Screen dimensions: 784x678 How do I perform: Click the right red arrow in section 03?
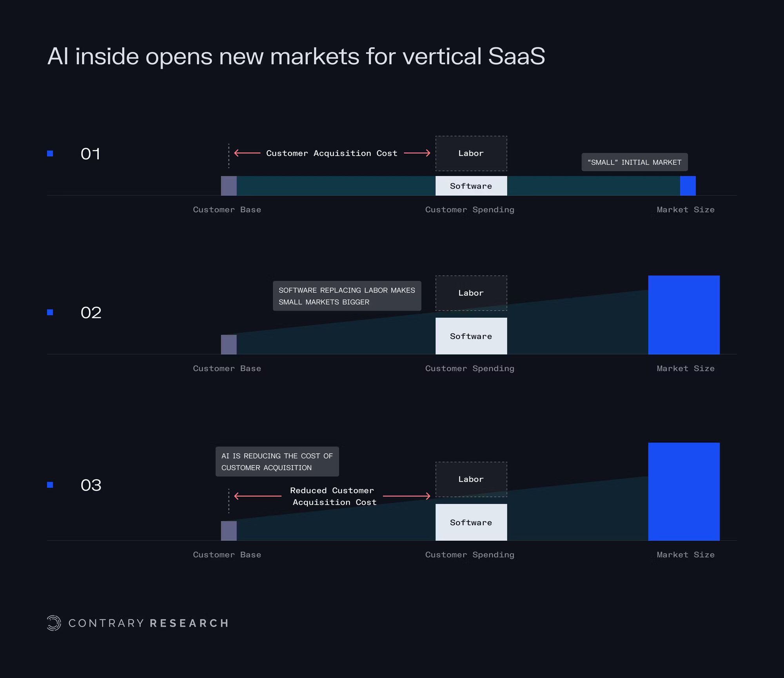[407, 496]
